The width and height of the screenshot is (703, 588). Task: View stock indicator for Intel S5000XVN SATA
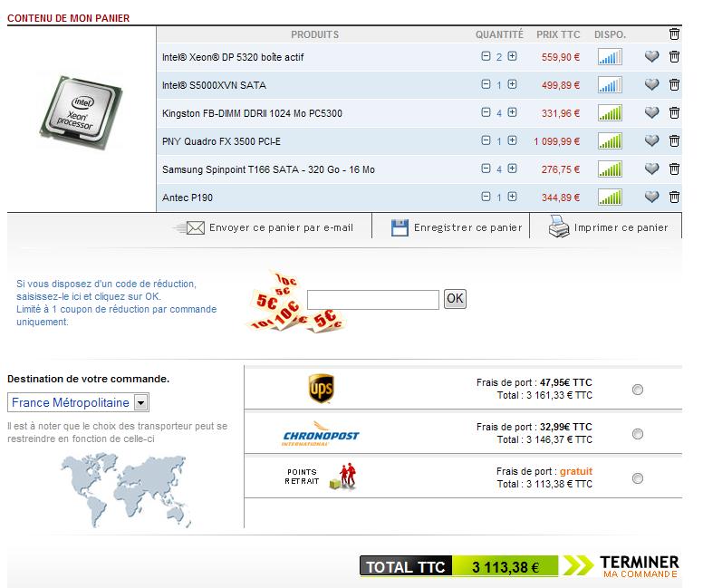(610, 85)
